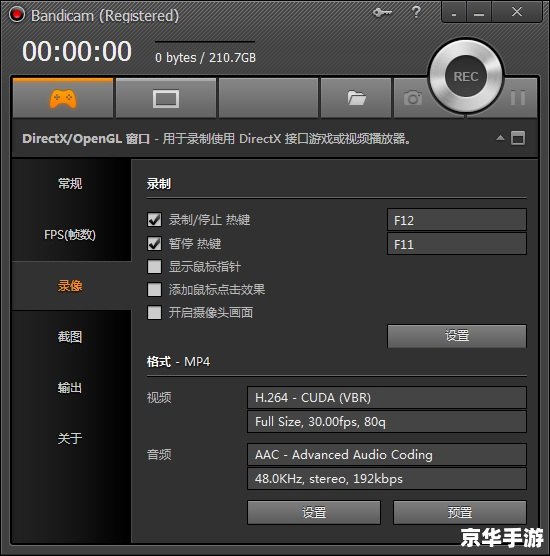Click the 00:00:00 recording timer
550x556 pixels.
pos(77,51)
